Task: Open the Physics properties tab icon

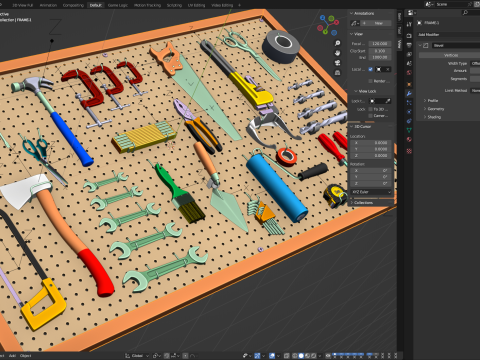Action: pos(409,112)
